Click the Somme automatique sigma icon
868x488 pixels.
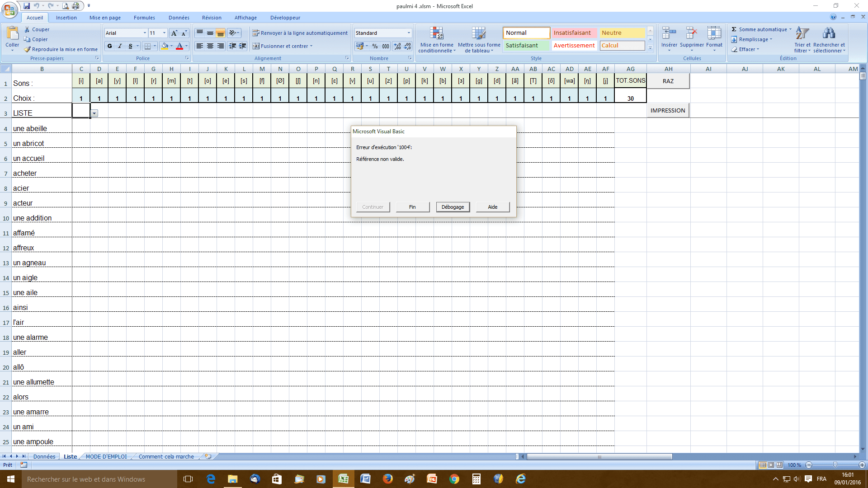734,29
